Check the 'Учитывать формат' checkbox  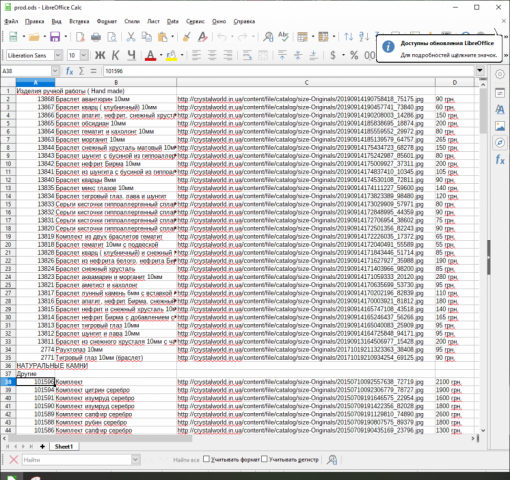(206, 459)
